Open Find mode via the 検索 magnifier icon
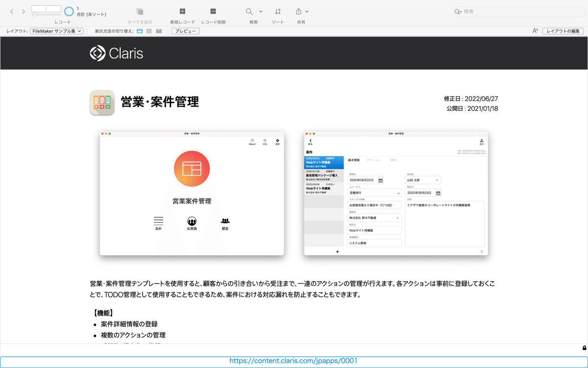Screen dimensions: 588x368 [x=249, y=11]
